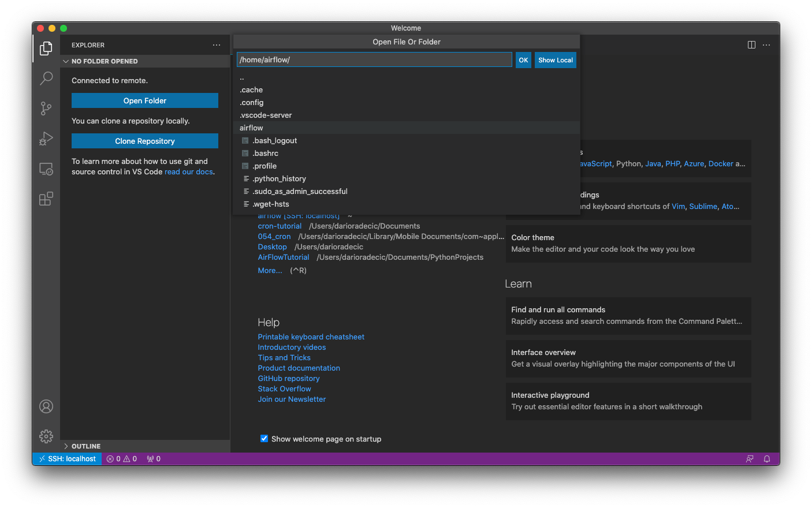Expand the Outline section

[66, 446]
